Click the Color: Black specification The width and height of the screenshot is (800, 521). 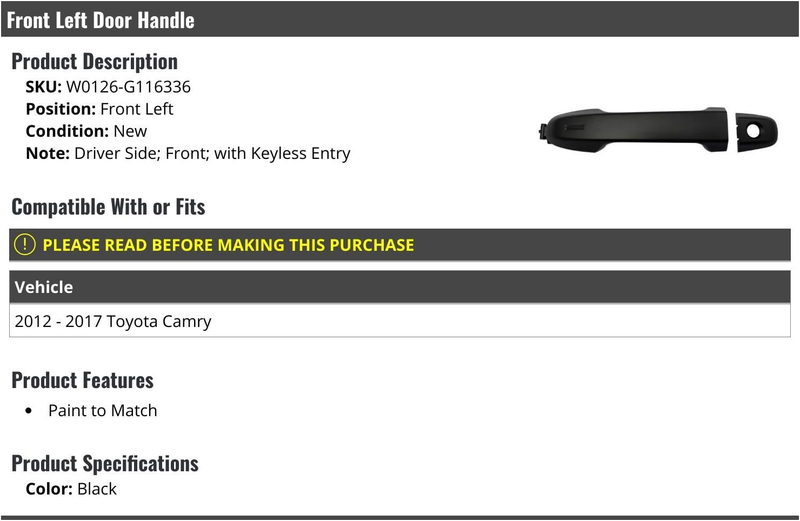coord(71,489)
